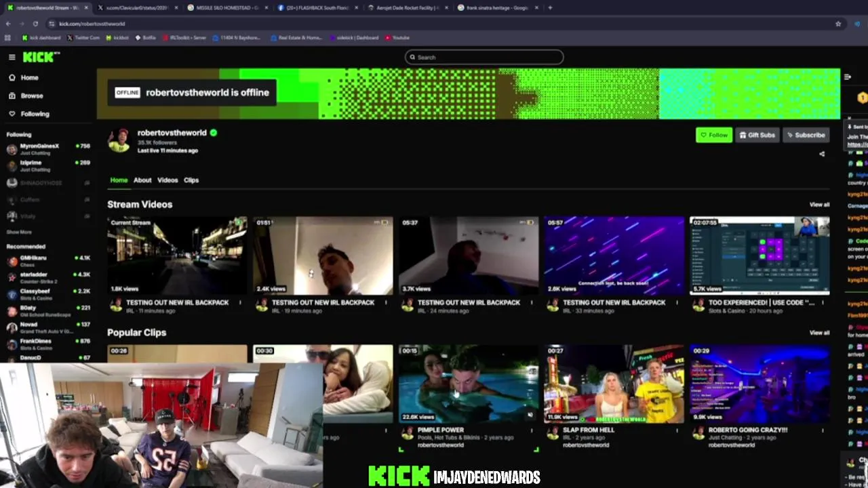Click the gold hexagon badge in chat
This screenshot has width=868, height=488.
(862, 98)
